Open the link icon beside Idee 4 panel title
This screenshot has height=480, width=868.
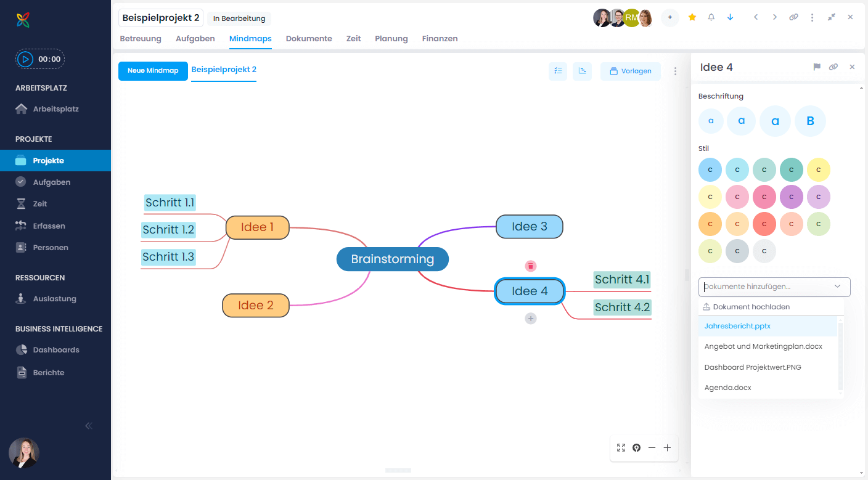833,67
